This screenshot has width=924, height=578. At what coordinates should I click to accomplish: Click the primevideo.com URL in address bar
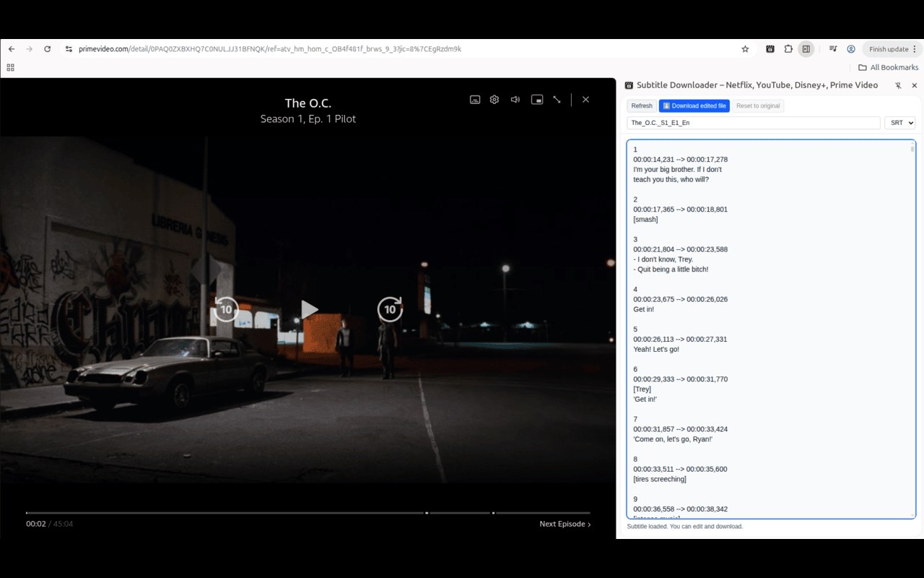click(270, 49)
